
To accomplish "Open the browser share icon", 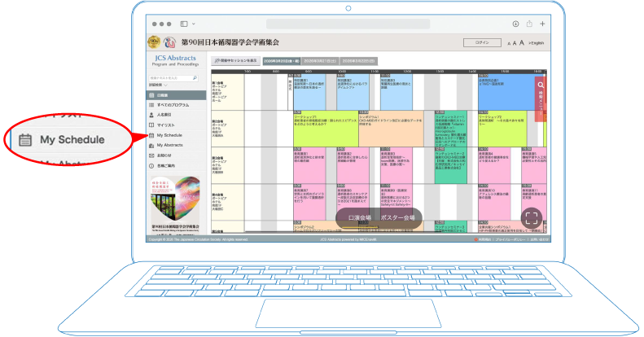I will pos(531,24).
